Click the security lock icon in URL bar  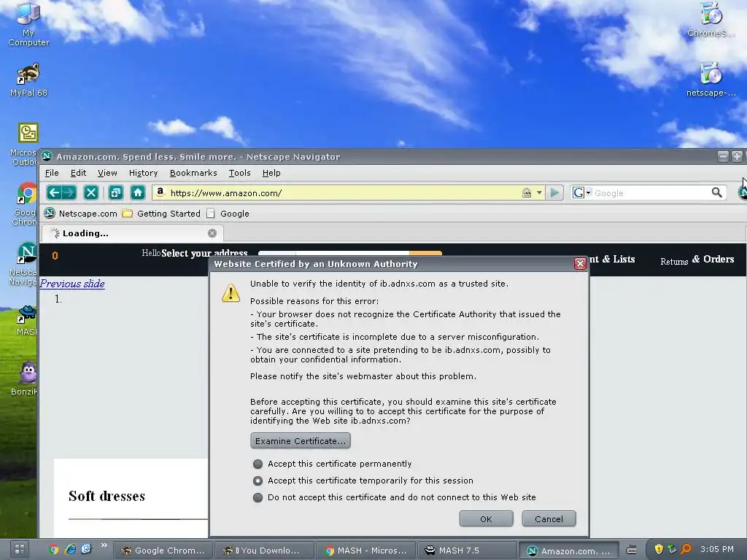click(x=526, y=192)
